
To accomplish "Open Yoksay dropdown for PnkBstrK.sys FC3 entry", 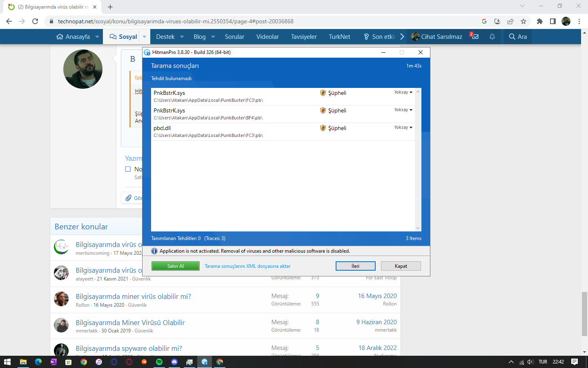I will click(x=403, y=92).
